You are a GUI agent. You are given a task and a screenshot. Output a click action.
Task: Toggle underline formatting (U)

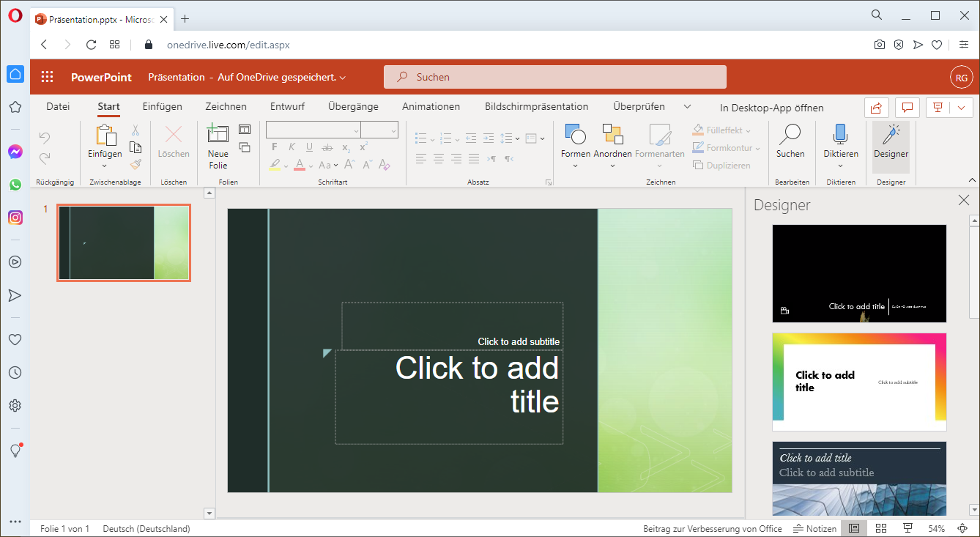[x=309, y=147]
